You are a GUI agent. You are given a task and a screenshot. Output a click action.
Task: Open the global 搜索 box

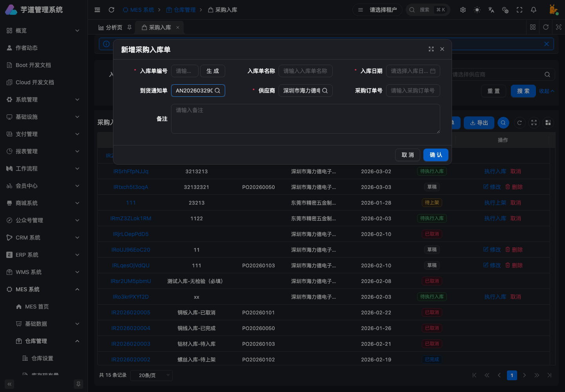[428, 10]
